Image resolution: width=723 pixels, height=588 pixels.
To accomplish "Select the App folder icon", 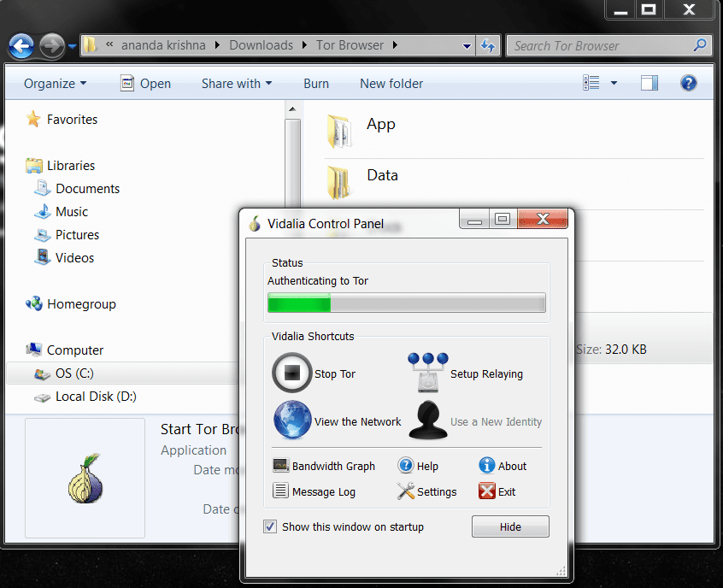I will click(x=339, y=132).
